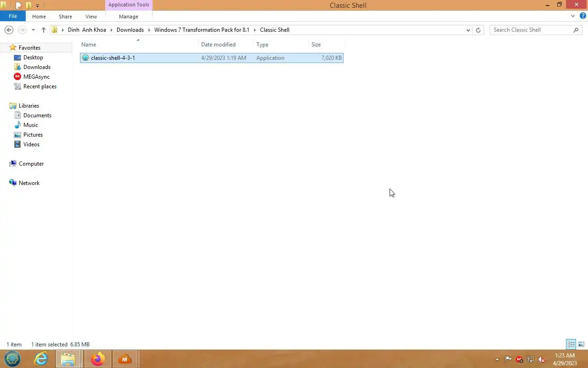Screen dimensions: 588x368
Task: Open Action Center flag icon
Action: (x=508, y=359)
